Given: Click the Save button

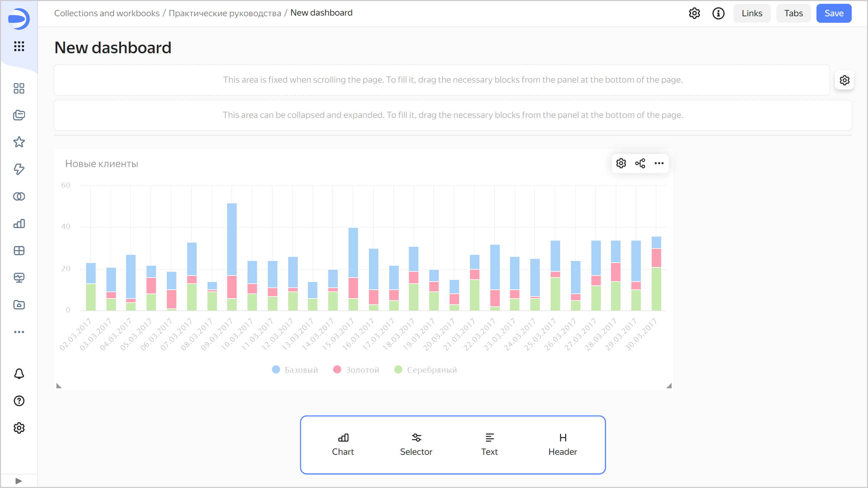Looking at the screenshot, I should (834, 13).
